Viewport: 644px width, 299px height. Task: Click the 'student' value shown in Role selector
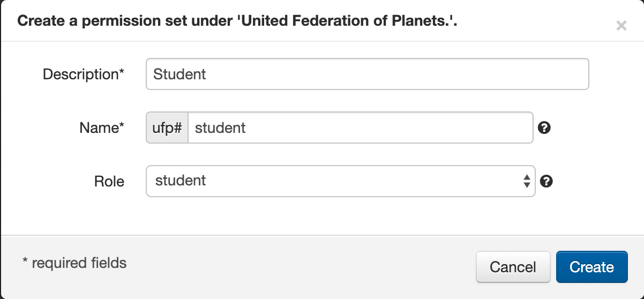(181, 181)
